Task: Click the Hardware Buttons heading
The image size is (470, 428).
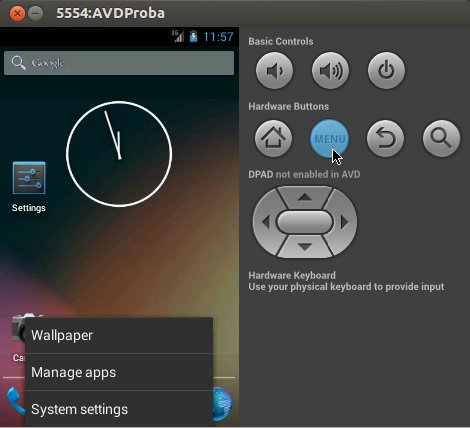Action: point(289,106)
